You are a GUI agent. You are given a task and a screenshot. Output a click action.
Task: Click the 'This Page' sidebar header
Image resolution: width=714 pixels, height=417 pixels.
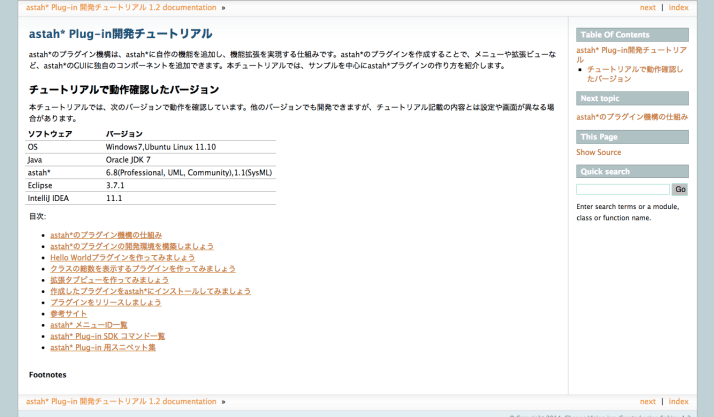tap(632, 137)
